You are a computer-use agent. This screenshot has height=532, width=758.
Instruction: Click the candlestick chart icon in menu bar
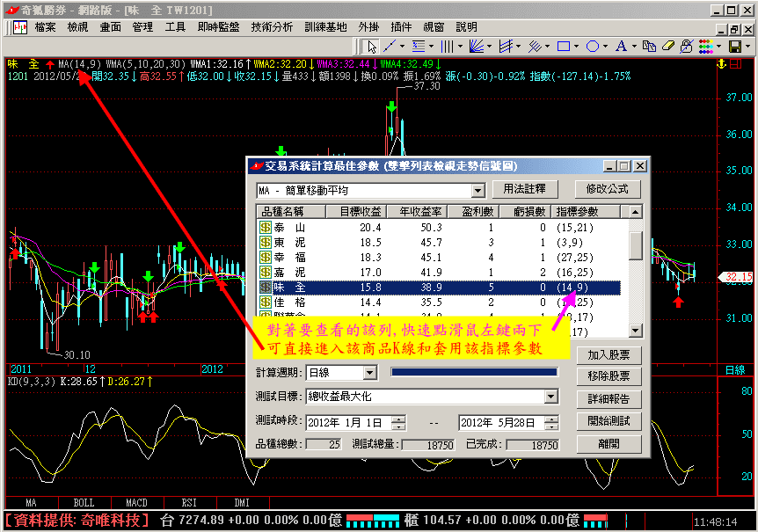20,27
